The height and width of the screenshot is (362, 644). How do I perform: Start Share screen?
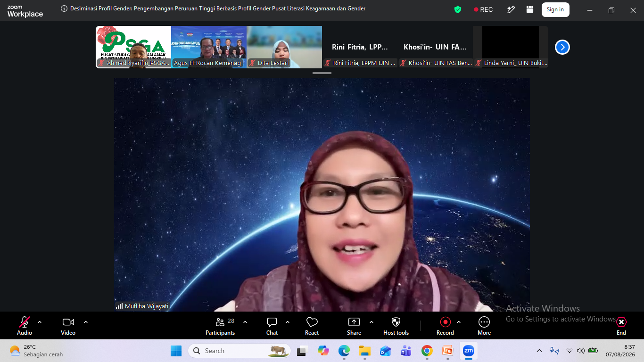coord(354,326)
